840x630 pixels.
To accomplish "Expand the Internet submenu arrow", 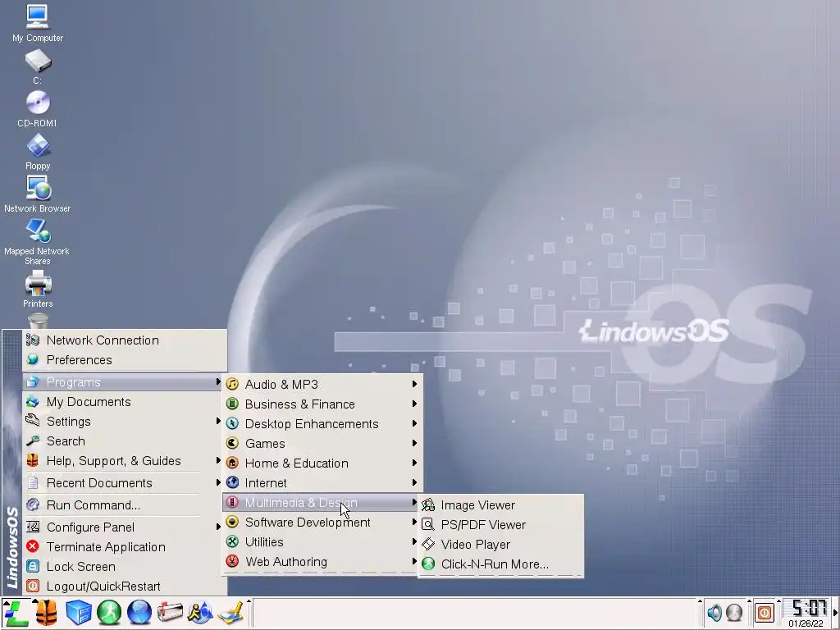I will (414, 482).
